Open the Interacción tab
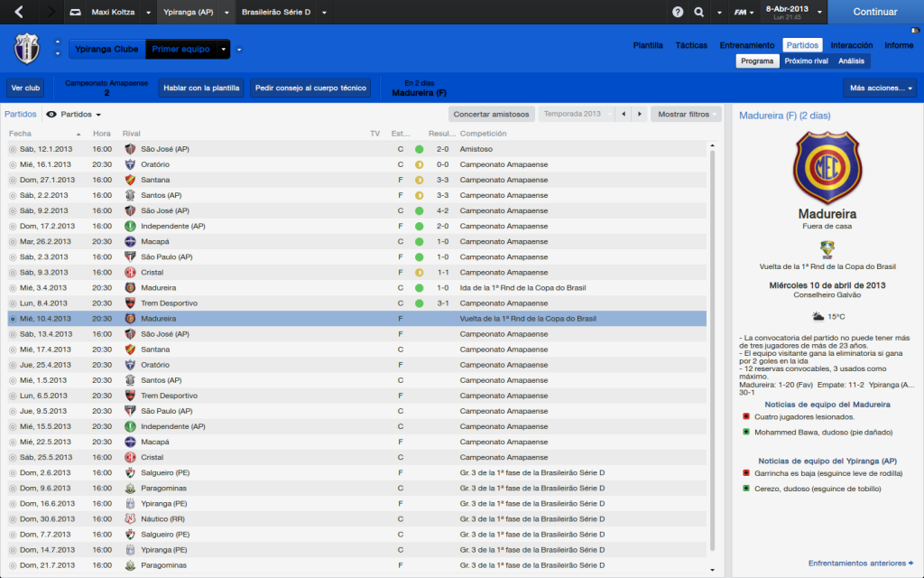This screenshot has width=924, height=578. [x=852, y=45]
